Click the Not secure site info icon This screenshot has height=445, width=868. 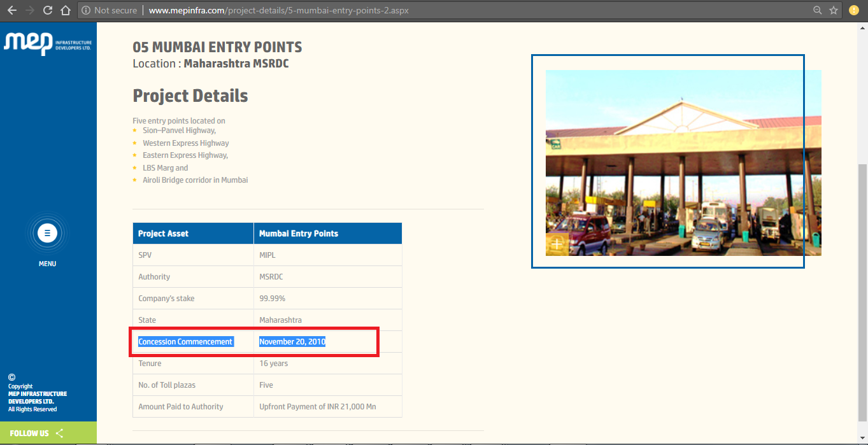(86, 10)
